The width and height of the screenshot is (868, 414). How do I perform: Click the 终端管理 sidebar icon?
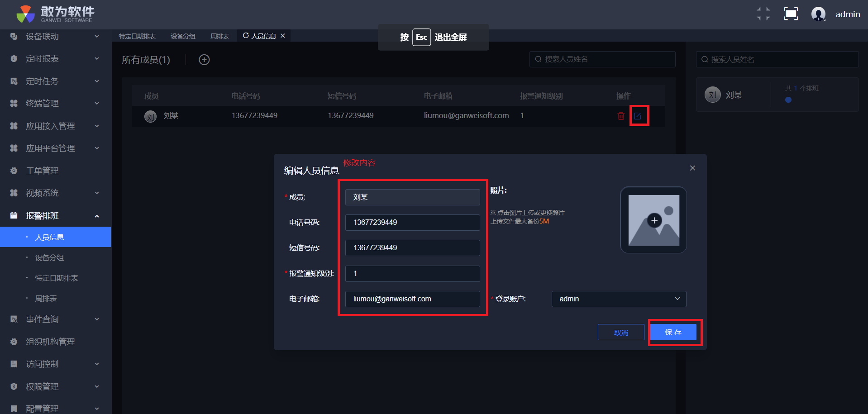click(14, 104)
